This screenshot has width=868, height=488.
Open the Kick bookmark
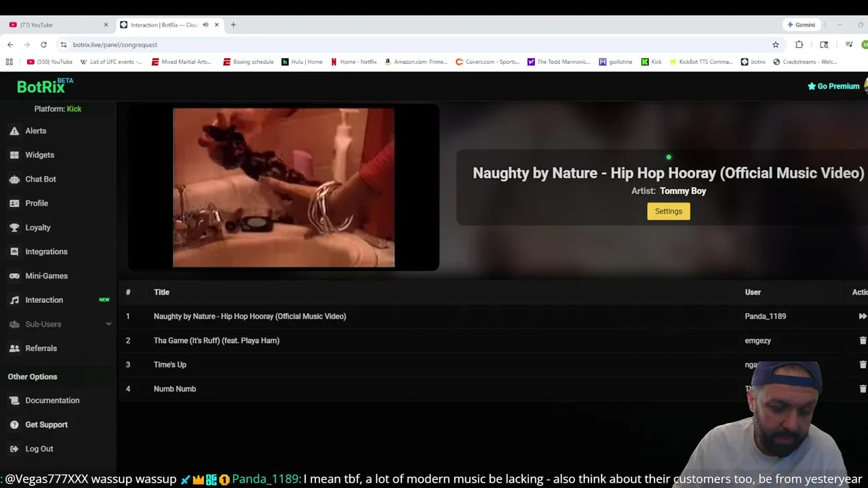point(652,62)
